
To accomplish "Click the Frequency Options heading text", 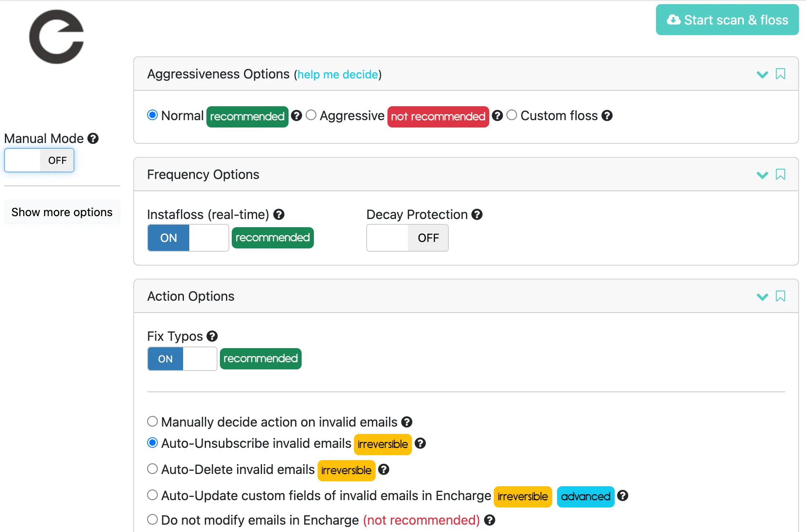I will pos(203,174).
